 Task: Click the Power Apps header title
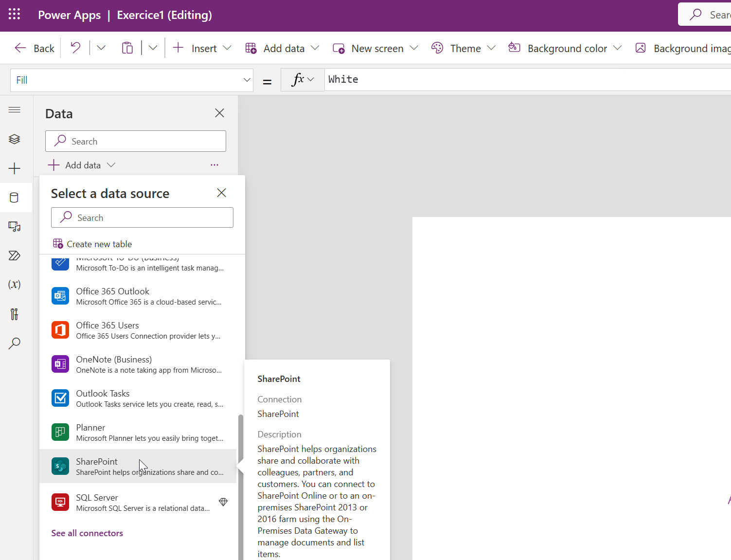[70, 15]
